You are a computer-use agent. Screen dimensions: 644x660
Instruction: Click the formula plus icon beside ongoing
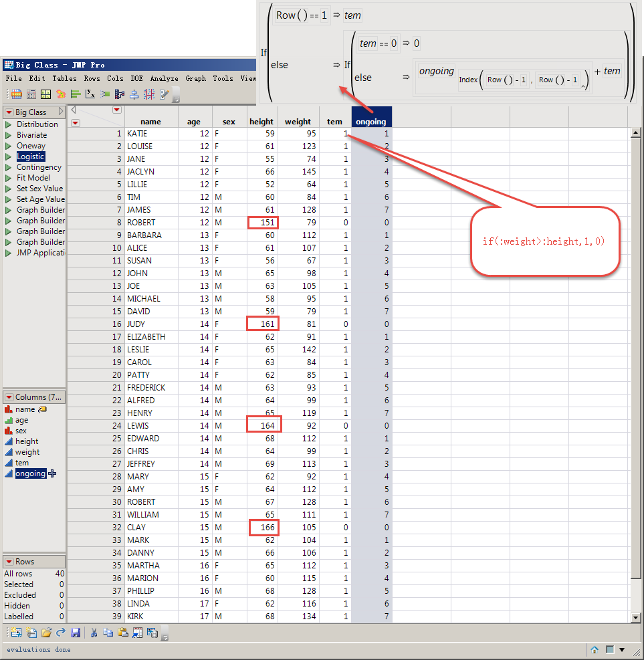pos(52,473)
